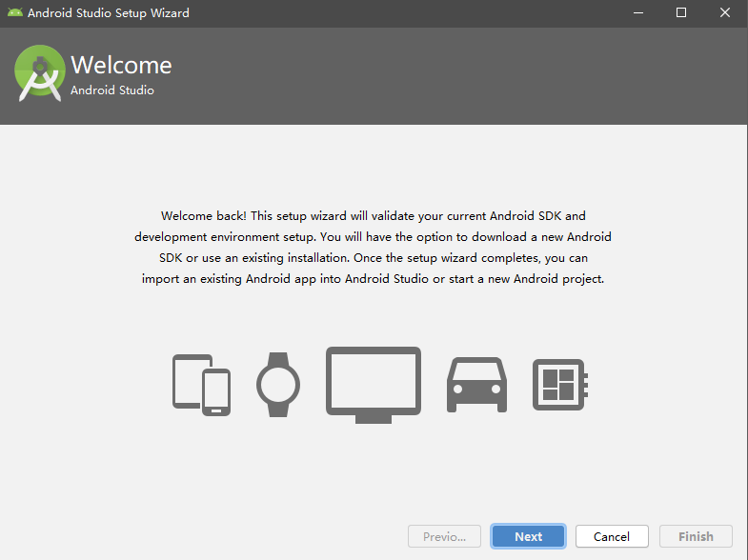Click the Android TV screen icon

374,385
